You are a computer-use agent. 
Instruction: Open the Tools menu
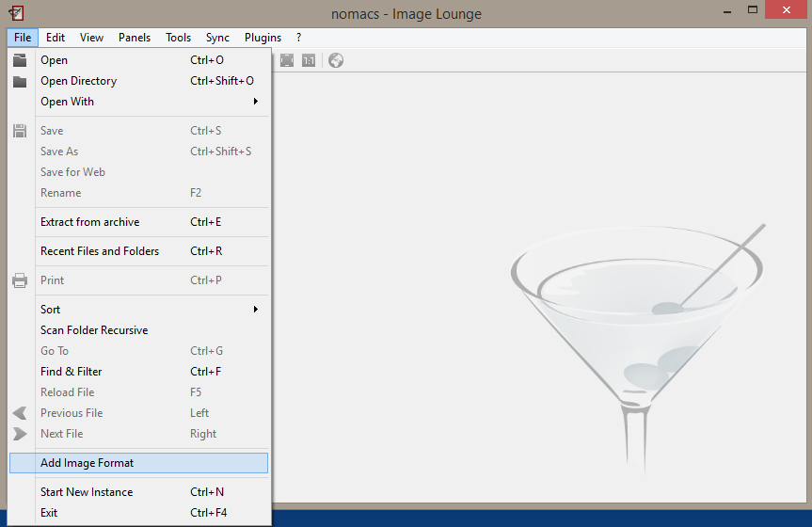point(178,38)
